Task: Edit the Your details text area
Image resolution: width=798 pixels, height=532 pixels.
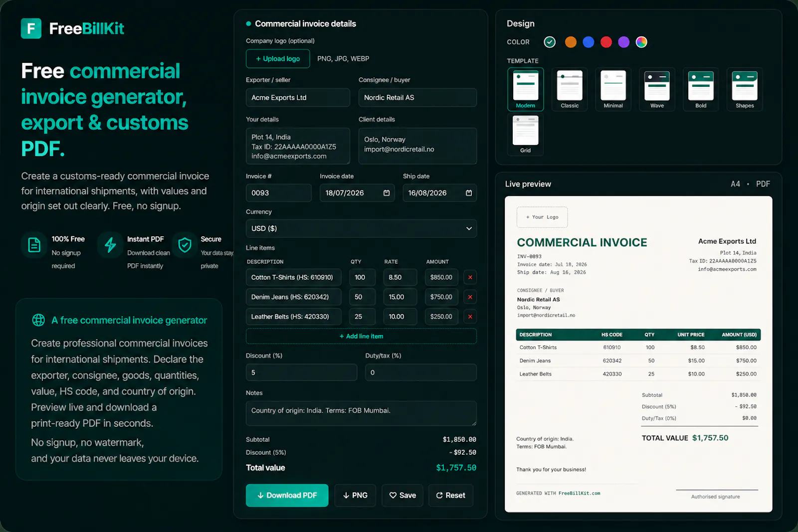Action: point(298,146)
